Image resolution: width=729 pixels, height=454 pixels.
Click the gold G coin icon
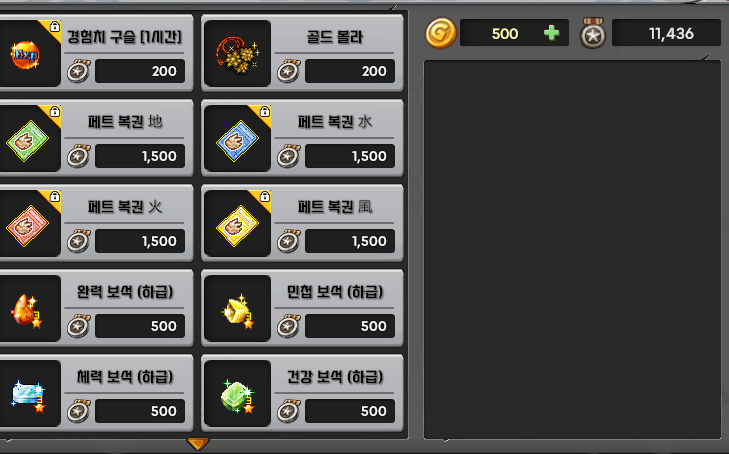pos(441,33)
